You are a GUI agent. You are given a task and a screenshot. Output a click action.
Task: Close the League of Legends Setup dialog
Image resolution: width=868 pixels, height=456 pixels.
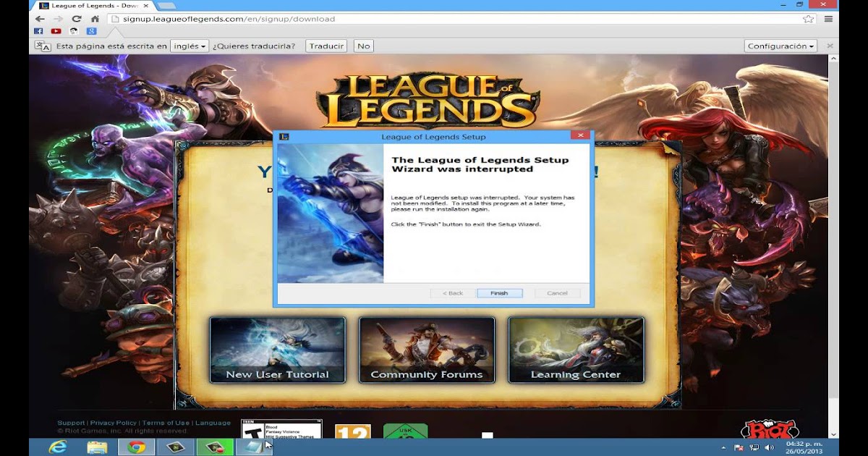(580, 135)
